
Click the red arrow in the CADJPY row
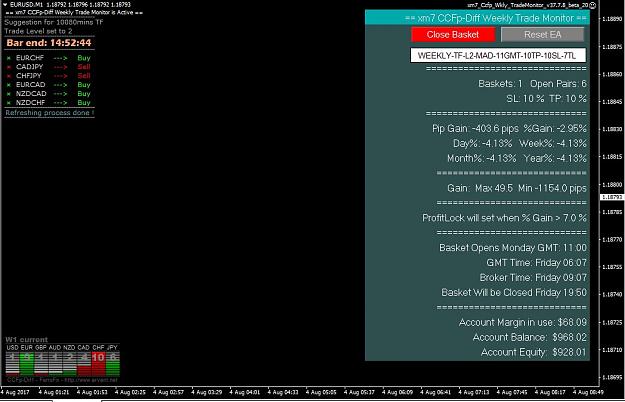click(x=61, y=67)
